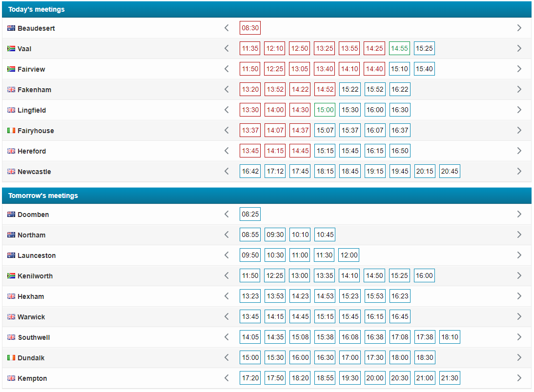Viewport: 534px width, 392px height.
Task: Open the Beaudesert meeting
Action: (36, 28)
